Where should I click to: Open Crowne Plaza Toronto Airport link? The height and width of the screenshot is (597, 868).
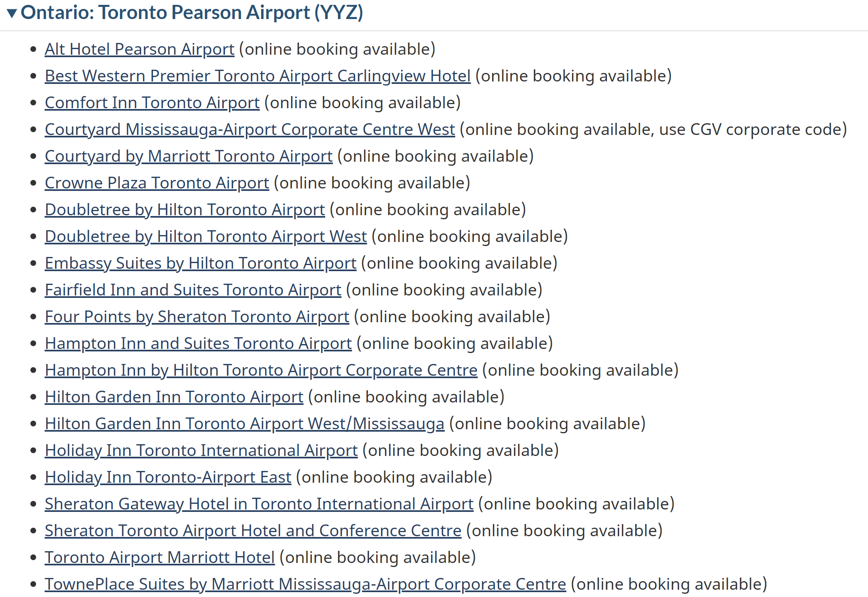[157, 183]
